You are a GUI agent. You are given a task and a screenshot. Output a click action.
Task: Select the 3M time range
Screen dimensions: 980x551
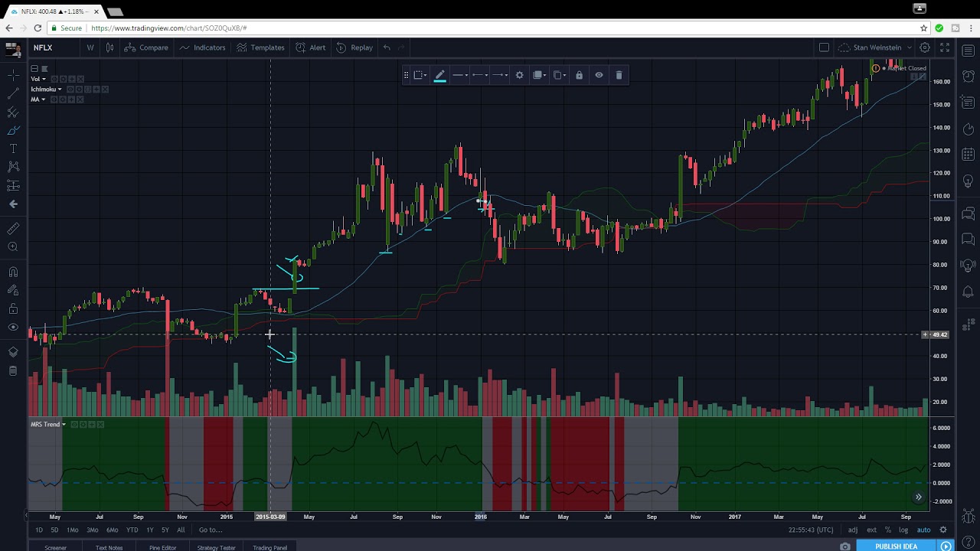click(92, 530)
